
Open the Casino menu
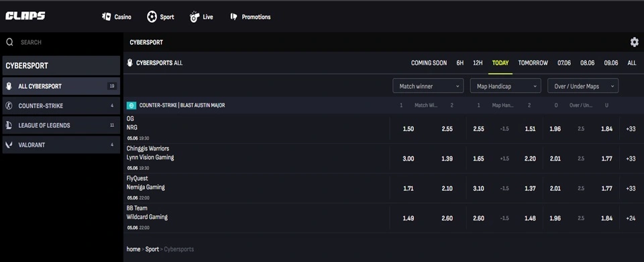(117, 17)
